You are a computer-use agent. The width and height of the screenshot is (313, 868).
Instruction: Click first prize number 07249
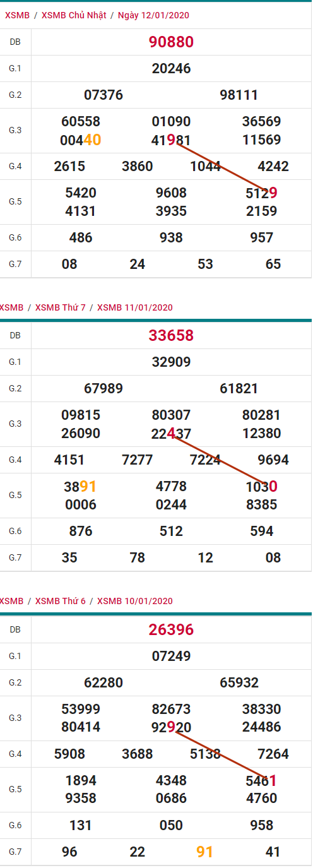pyautogui.click(x=171, y=656)
